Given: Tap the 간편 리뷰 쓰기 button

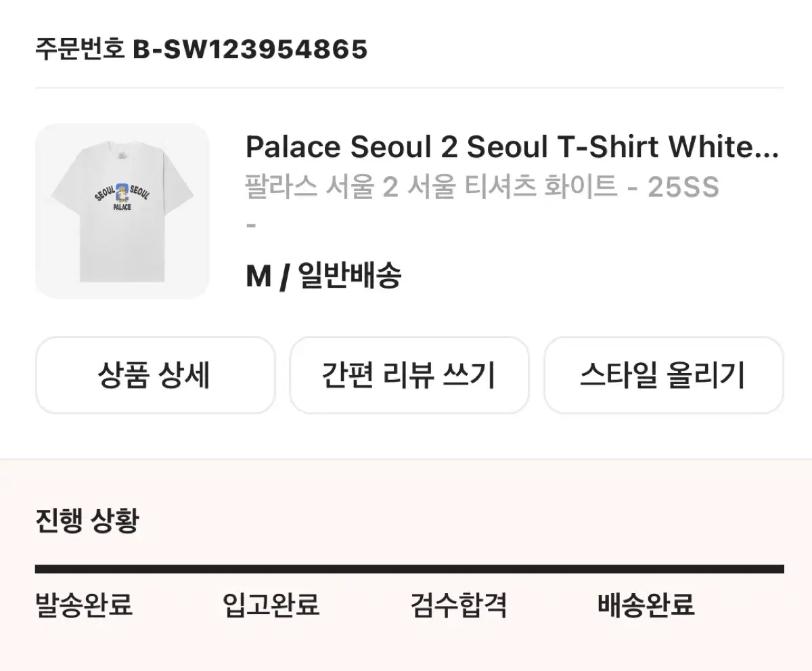Looking at the screenshot, I should 409,375.
